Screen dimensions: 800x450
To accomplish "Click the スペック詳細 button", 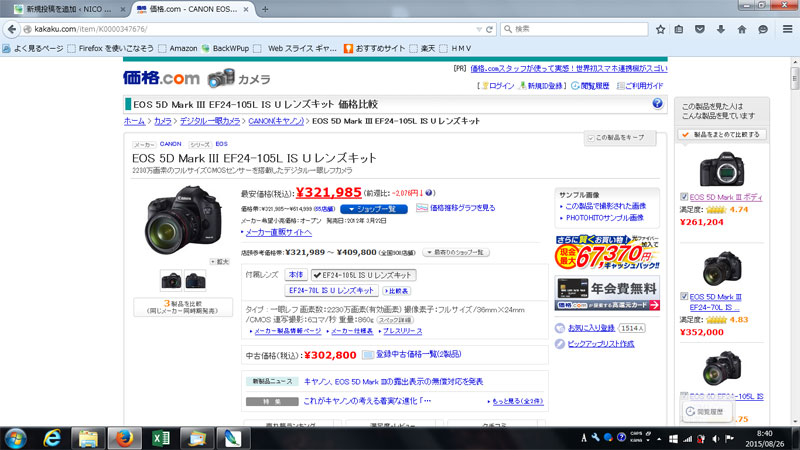I will 395,320.
